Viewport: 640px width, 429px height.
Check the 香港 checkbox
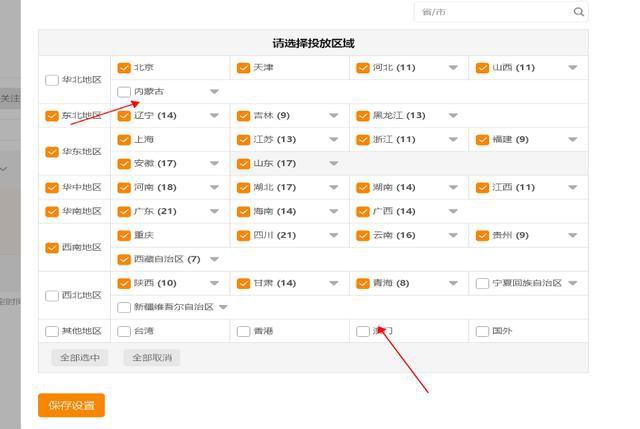coord(243,331)
